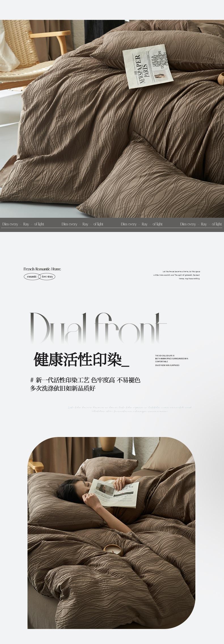Click the faint cursive script lines above the woman photo
This screenshot has height=644, width=224.
tap(130, 409)
